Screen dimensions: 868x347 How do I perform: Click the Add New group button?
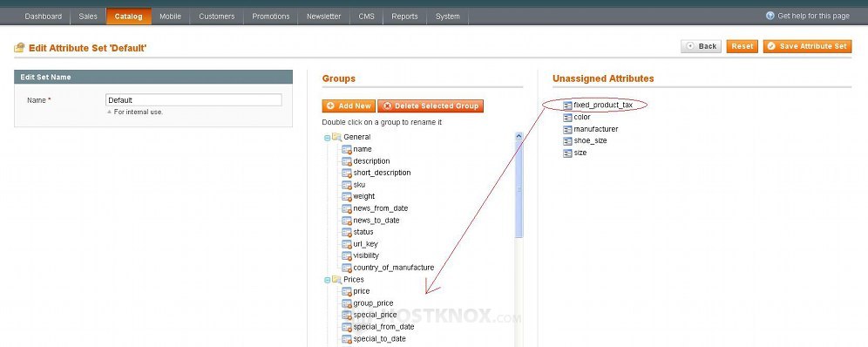point(349,105)
